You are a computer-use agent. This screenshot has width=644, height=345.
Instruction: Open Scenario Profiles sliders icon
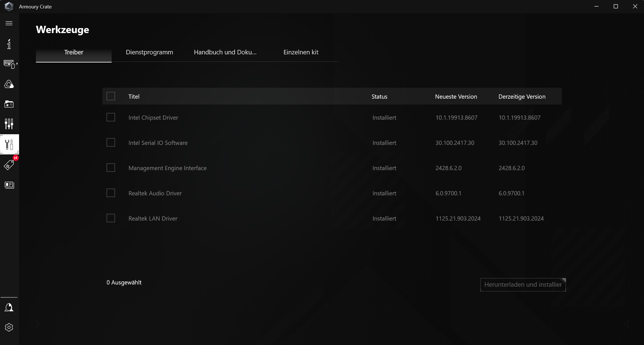[x=9, y=124]
